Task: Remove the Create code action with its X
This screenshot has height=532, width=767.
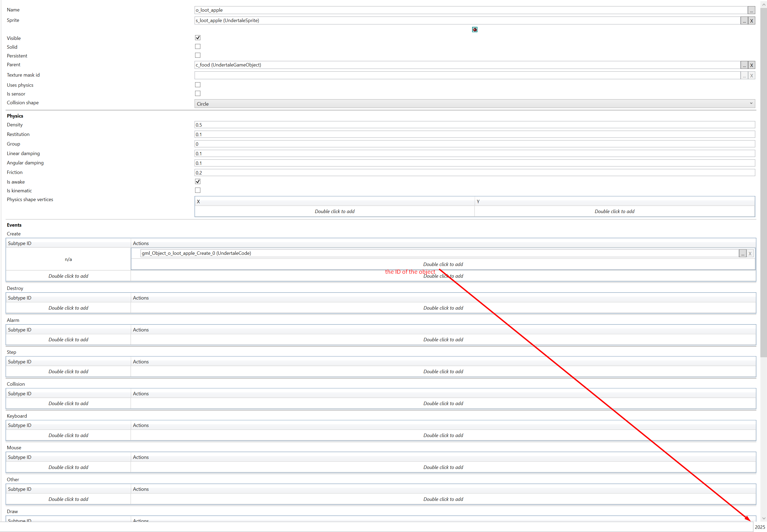Action: (750, 254)
